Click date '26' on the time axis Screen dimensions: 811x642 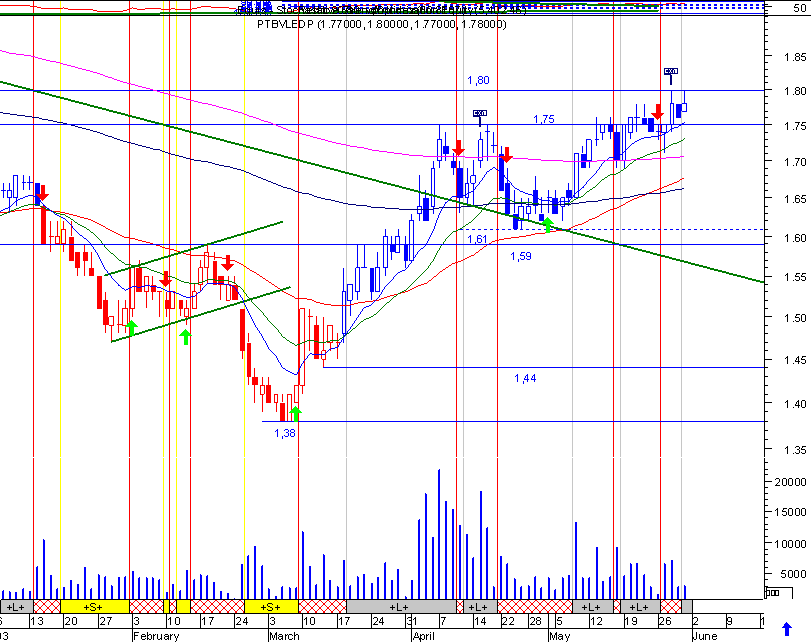pyautogui.click(x=665, y=621)
